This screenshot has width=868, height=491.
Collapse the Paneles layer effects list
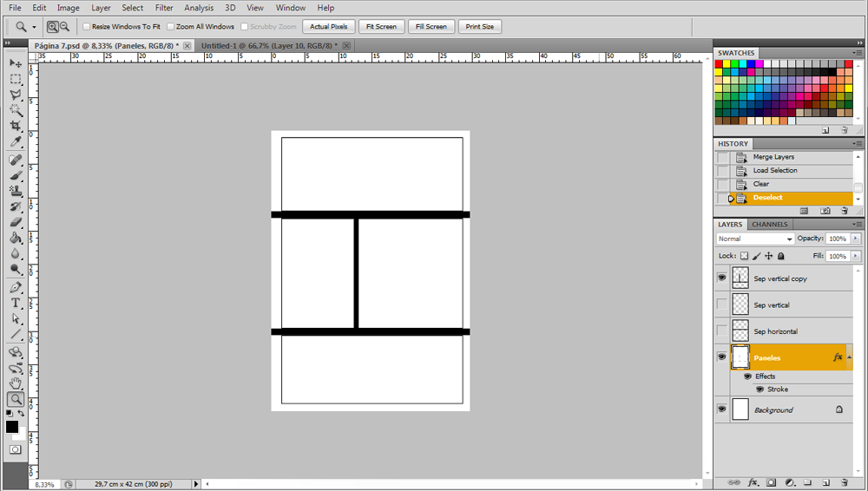coord(849,357)
